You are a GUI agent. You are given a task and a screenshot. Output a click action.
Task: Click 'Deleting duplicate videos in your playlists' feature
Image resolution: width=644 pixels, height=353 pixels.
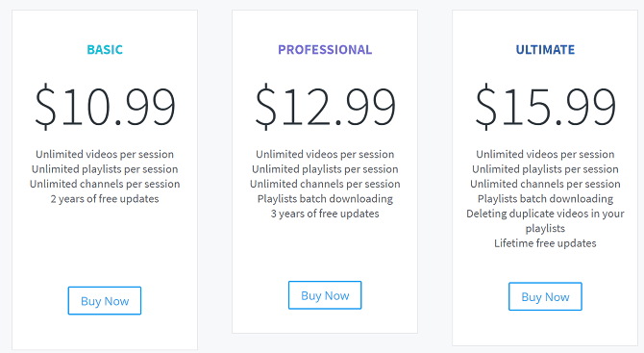coord(545,221)
